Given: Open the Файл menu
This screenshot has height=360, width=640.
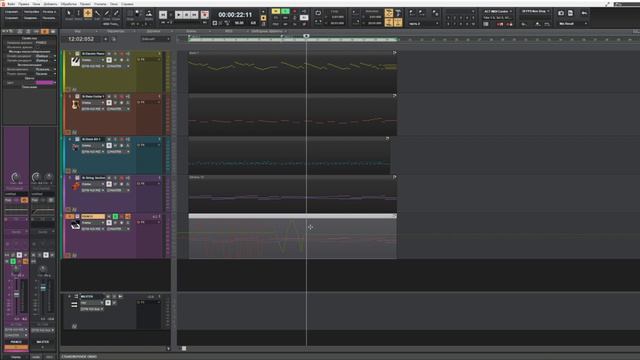Looking at the screenshot, I should point(11,4).
